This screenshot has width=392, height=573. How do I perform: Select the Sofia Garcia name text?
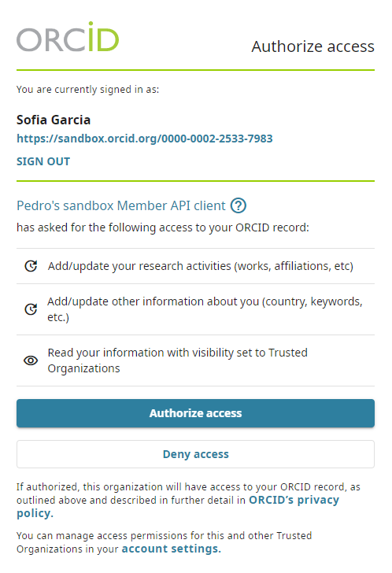pos(54,120)
